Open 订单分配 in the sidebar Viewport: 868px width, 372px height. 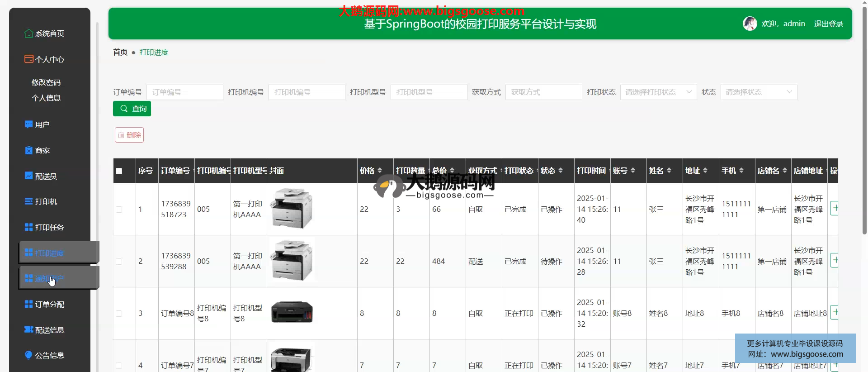tap(50, 304)
